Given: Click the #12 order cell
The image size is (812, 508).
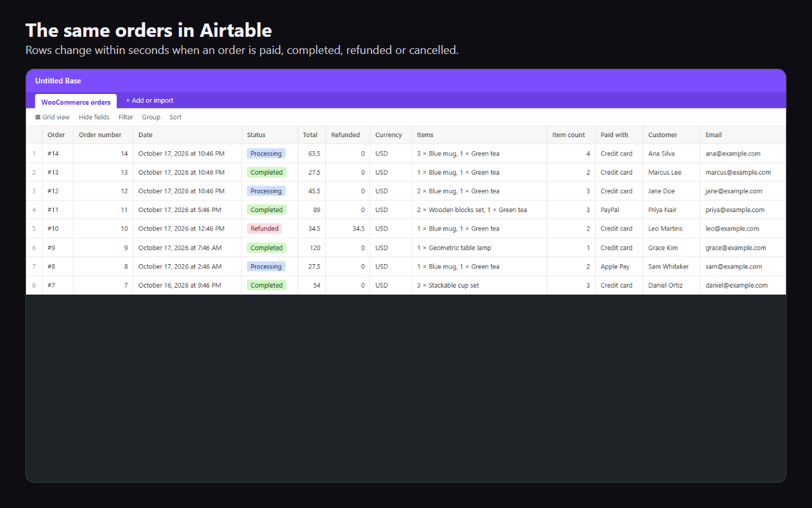Looking at the screenshot, I should [x=58, y=191].
